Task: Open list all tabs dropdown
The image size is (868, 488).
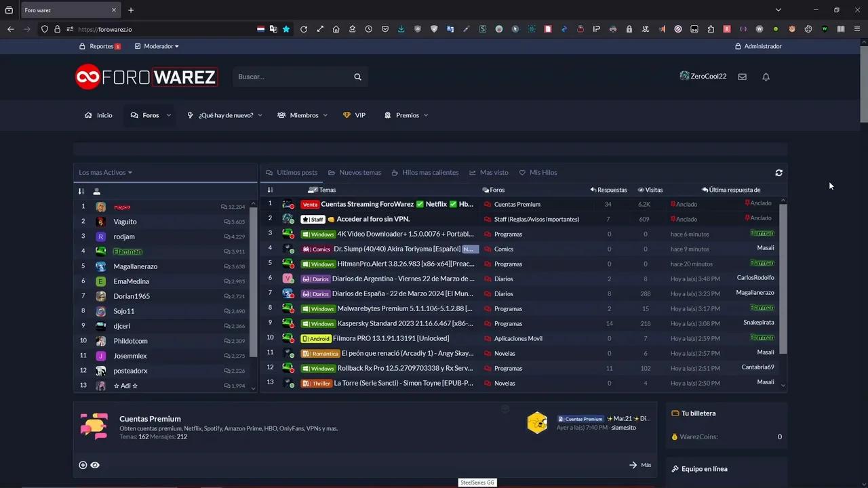Action: tap(778, 10)
